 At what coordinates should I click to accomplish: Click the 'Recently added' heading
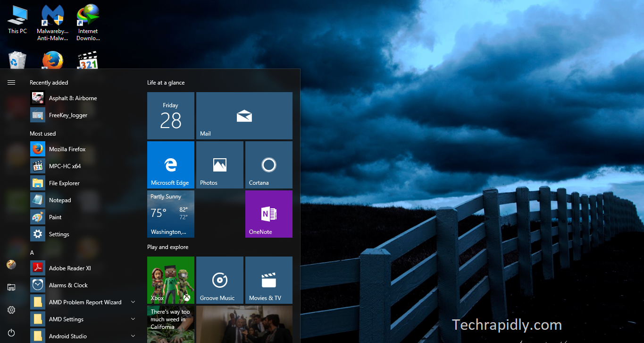(x=49, y=83)
